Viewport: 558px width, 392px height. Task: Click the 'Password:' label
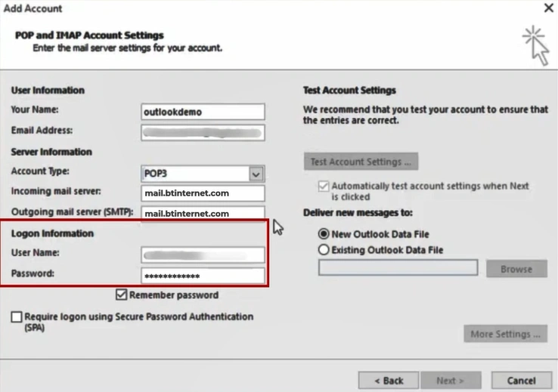coord(33,273)
